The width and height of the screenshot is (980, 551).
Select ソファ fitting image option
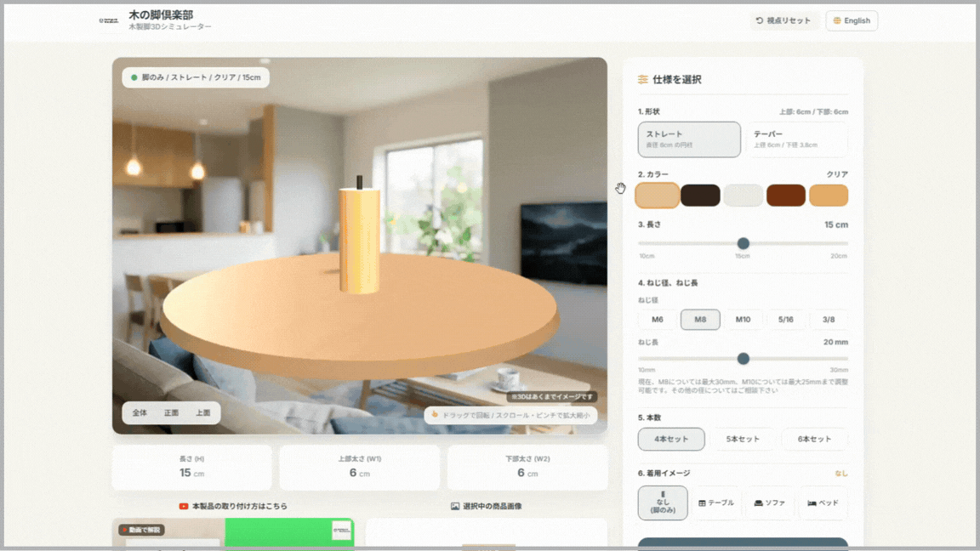click(770, 503)
